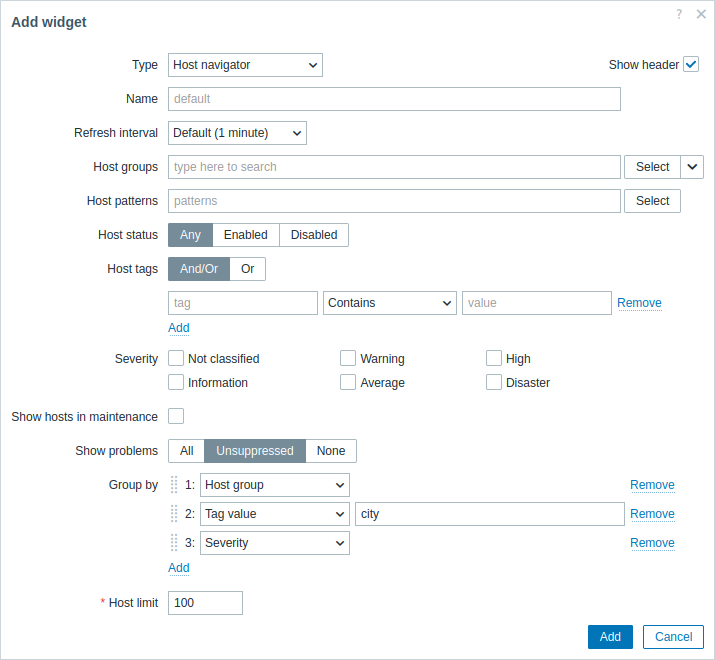Click the blue Add button
The image size is (715, 660).
[x=610, y=637]
